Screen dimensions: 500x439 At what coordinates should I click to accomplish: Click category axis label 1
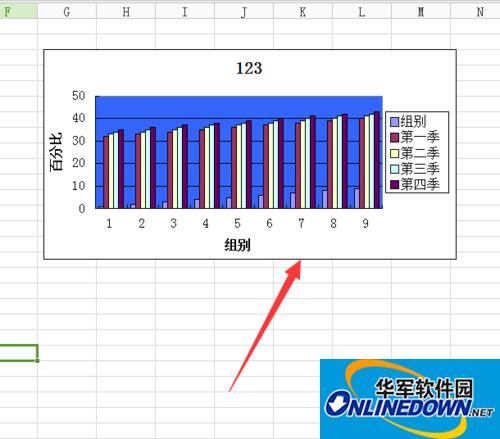click(x=109, y=224)
